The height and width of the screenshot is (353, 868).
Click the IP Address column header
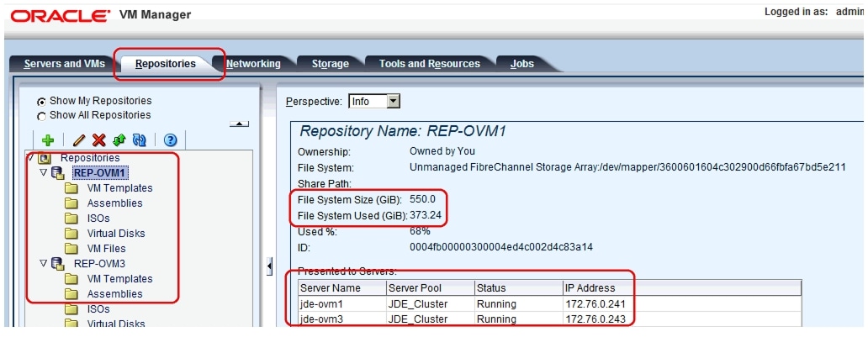[682, 287]
